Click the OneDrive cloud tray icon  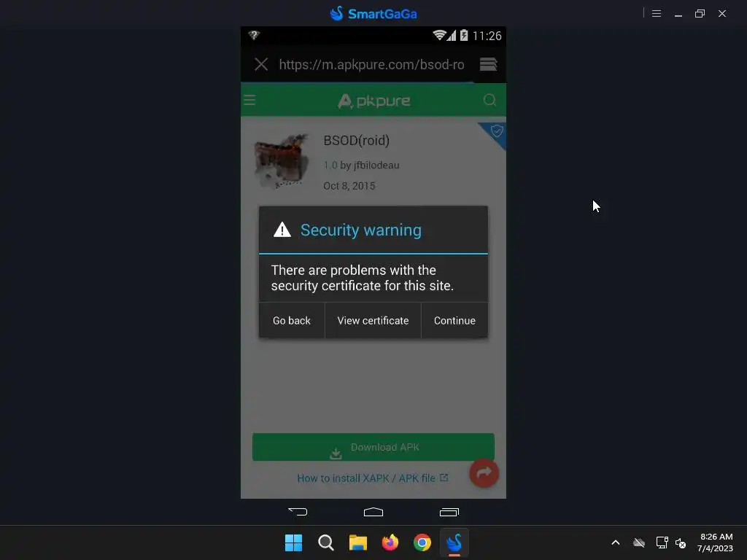click(x=639, y=542)
